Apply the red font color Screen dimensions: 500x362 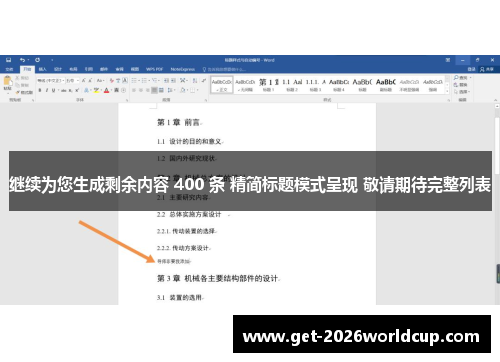pos(106,90)
